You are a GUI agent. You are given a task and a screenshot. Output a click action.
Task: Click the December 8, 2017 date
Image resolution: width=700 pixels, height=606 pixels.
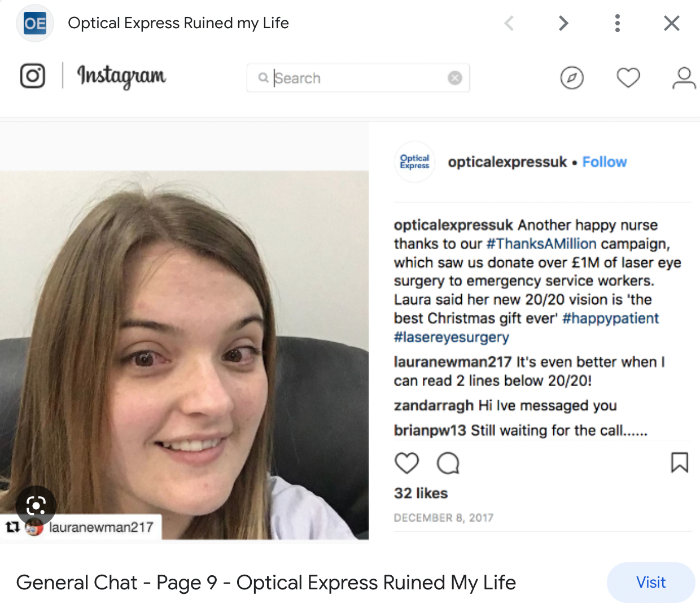coord(443,518)
